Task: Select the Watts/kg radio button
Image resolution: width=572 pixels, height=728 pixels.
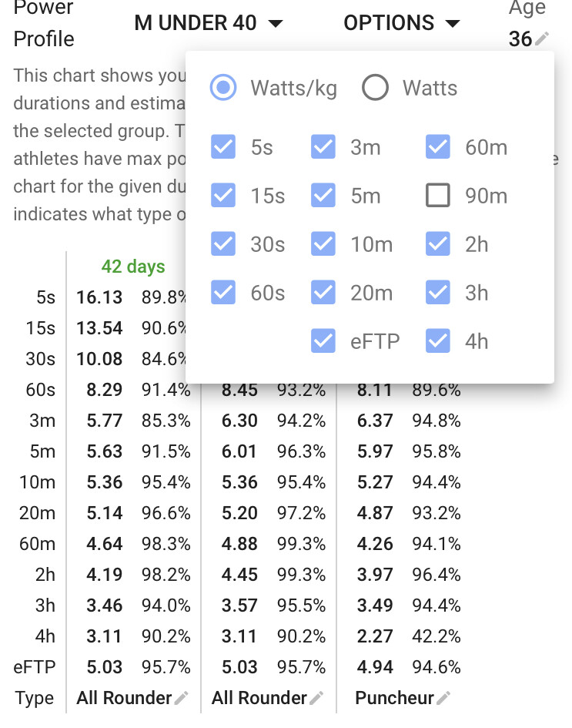Action: (x=223, y=87)
